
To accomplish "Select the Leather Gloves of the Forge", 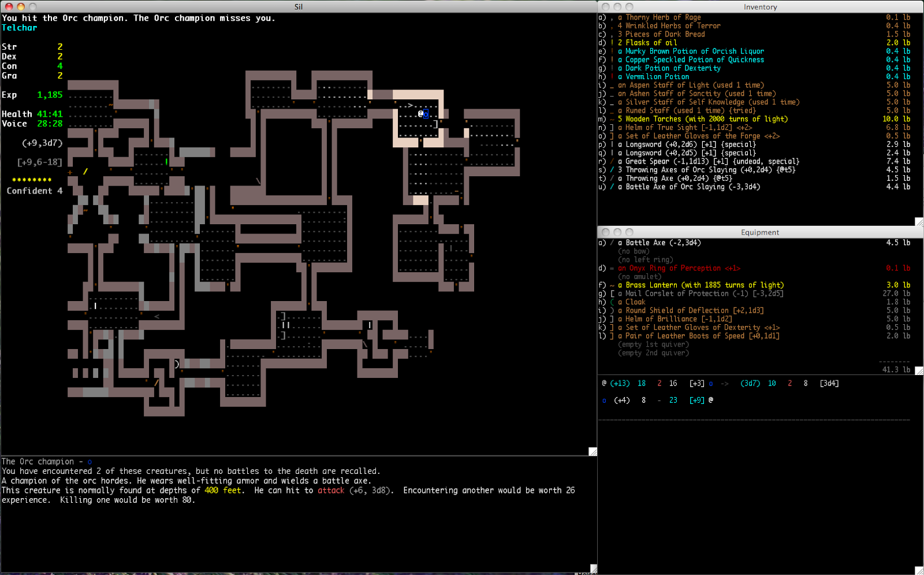I will click(754, 136).
